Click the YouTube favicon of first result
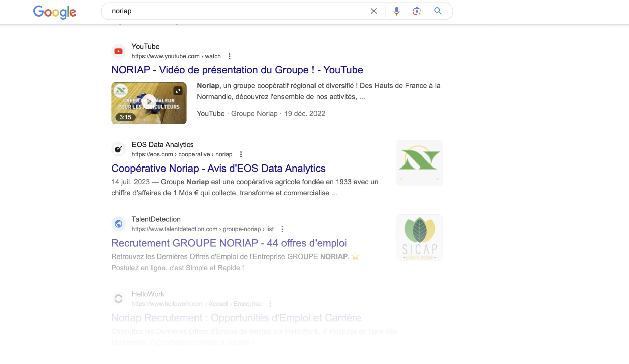The width and height of the screenshot is (629, 364). click(x=118, y=51)
